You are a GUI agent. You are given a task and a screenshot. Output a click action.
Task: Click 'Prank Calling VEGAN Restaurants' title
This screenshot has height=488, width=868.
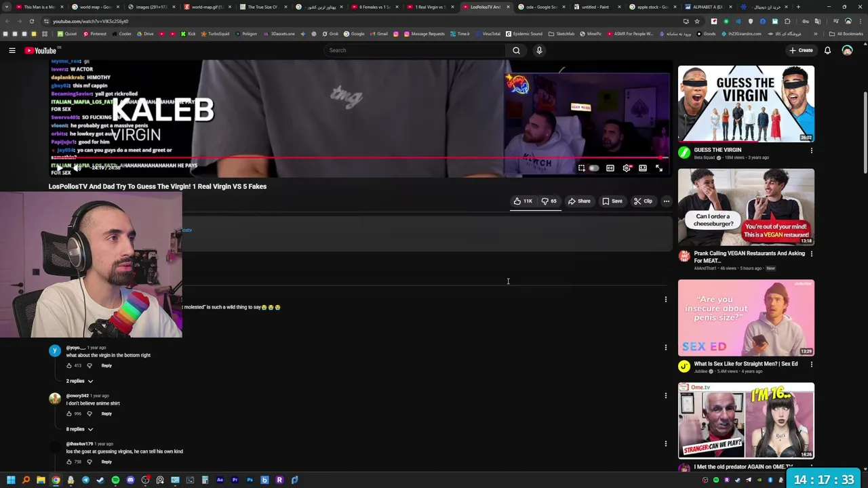(x=749, y=257)
